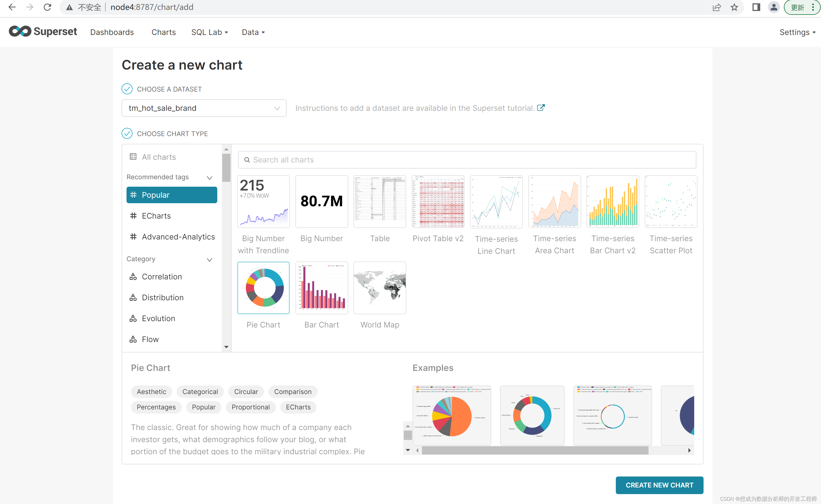Click the All charts list icon
The width and height of the screenshot is (821, 504).
pos(133,157)
